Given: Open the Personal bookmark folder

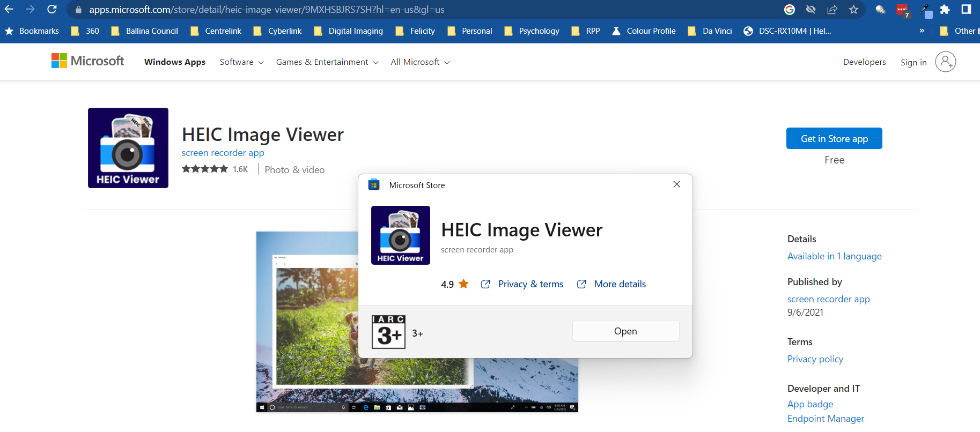Looking at the screenshot, I should (470, 31).
